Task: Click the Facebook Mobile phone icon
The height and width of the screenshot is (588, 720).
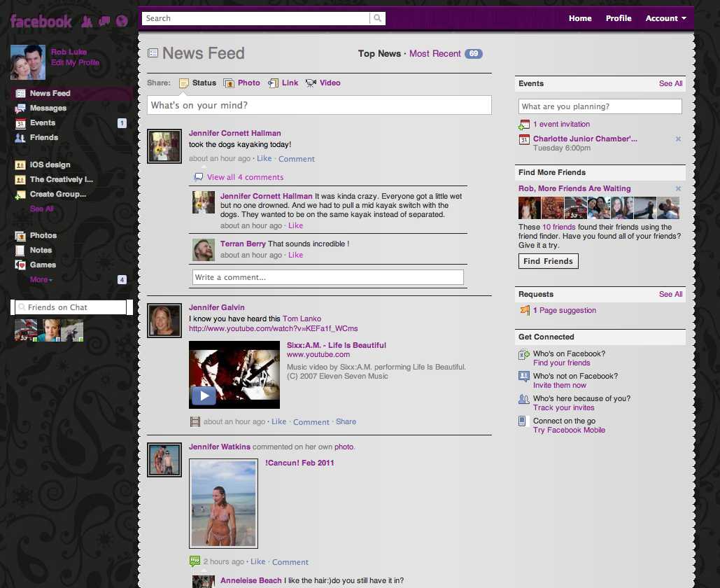Action: (x=522, y=421)
